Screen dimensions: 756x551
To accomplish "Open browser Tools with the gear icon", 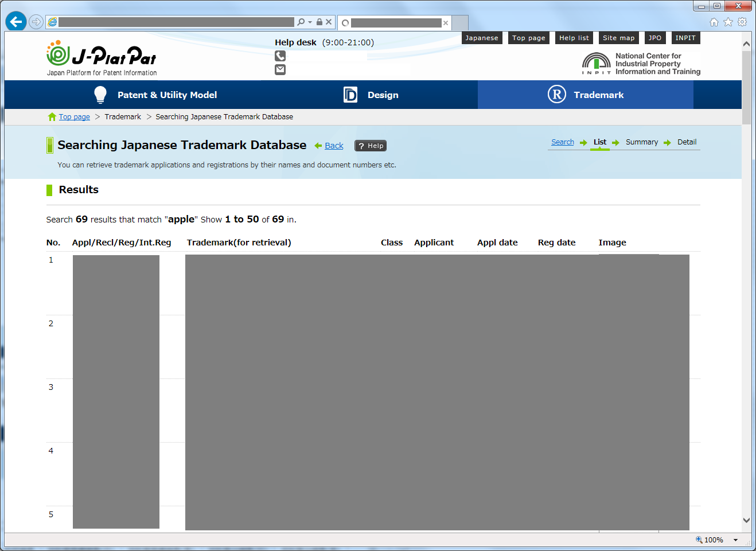I will 742,21.
